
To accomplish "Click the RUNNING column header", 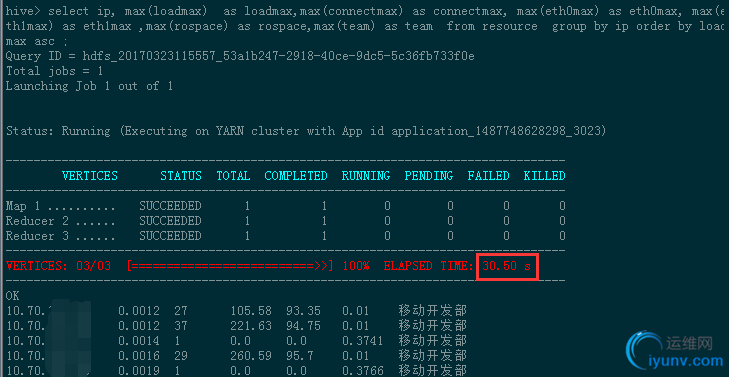I will click(x=366, y=176).
